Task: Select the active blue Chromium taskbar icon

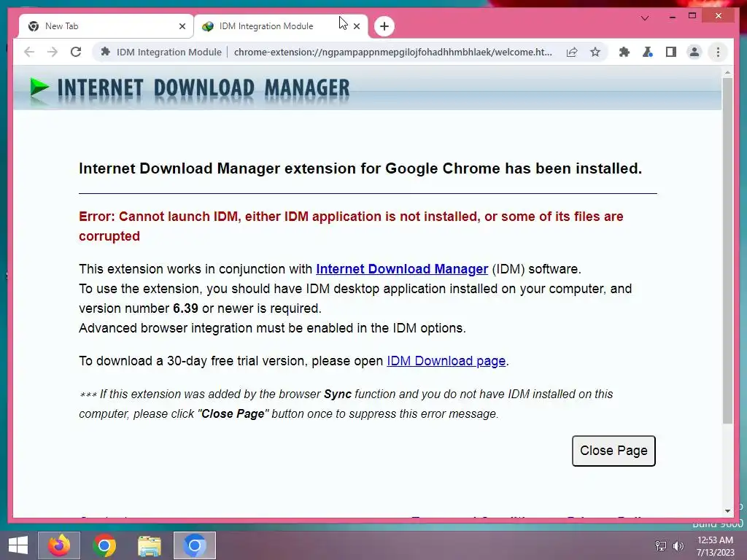Action: pyautogui.click(x=194, y=545)
